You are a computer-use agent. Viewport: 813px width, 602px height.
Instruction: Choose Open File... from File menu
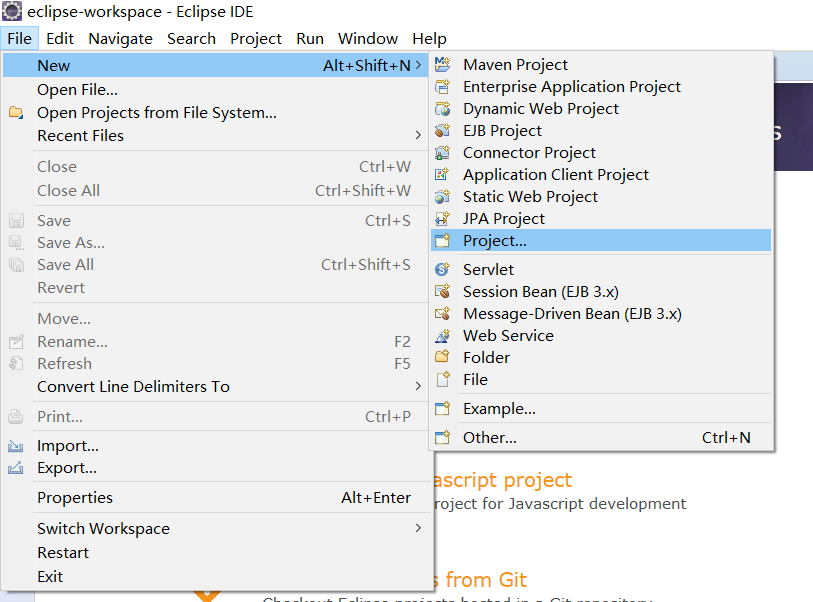[x=215, y=90]
